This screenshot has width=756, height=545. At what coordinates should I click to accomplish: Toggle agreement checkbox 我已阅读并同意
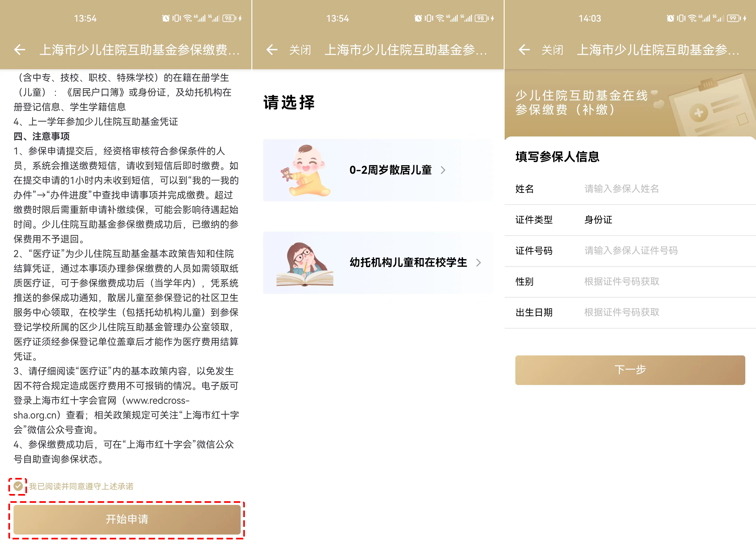tap(18, 486)
